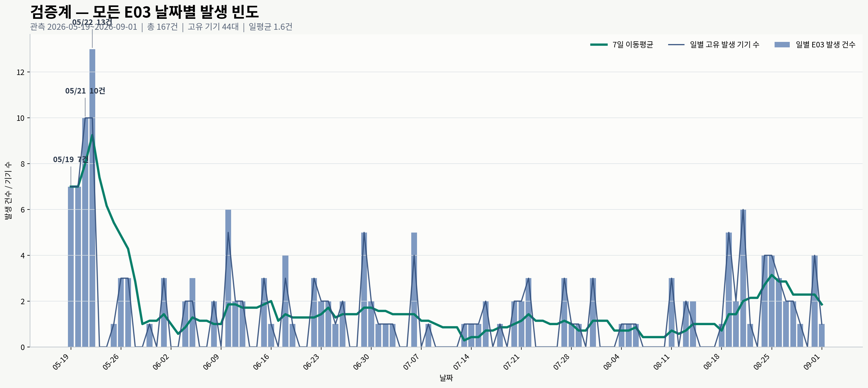Click the y-axis tick label 6
868x388 pixels.
coord(22,210)
